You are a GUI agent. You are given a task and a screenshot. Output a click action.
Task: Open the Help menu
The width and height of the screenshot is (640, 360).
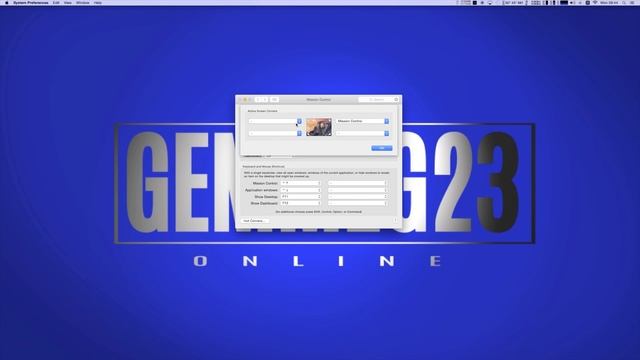pos(98,2)
